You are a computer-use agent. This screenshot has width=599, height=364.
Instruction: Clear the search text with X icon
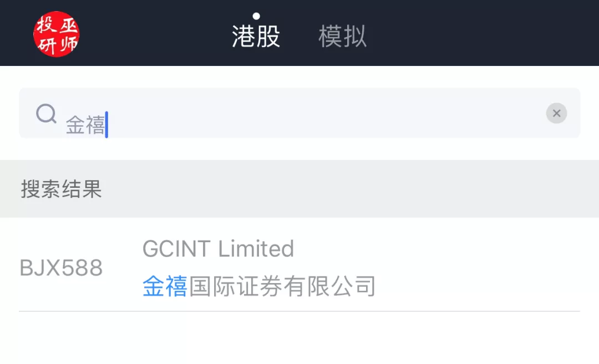coord(556,113)
